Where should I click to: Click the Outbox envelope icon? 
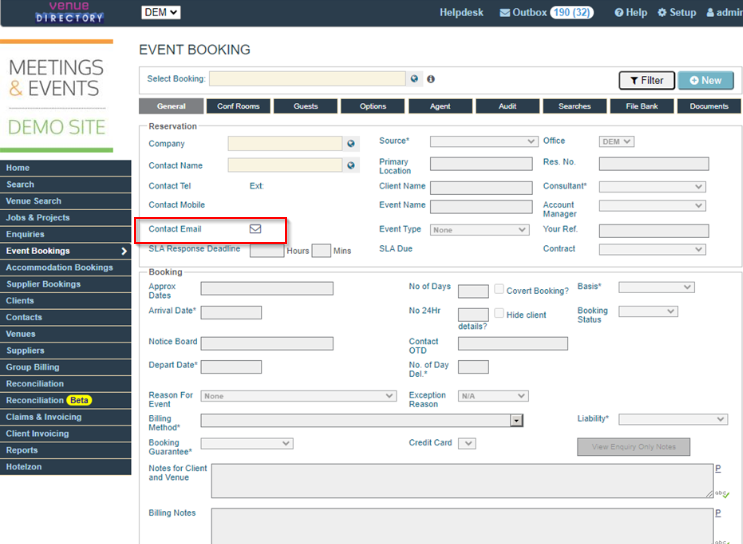505,13
